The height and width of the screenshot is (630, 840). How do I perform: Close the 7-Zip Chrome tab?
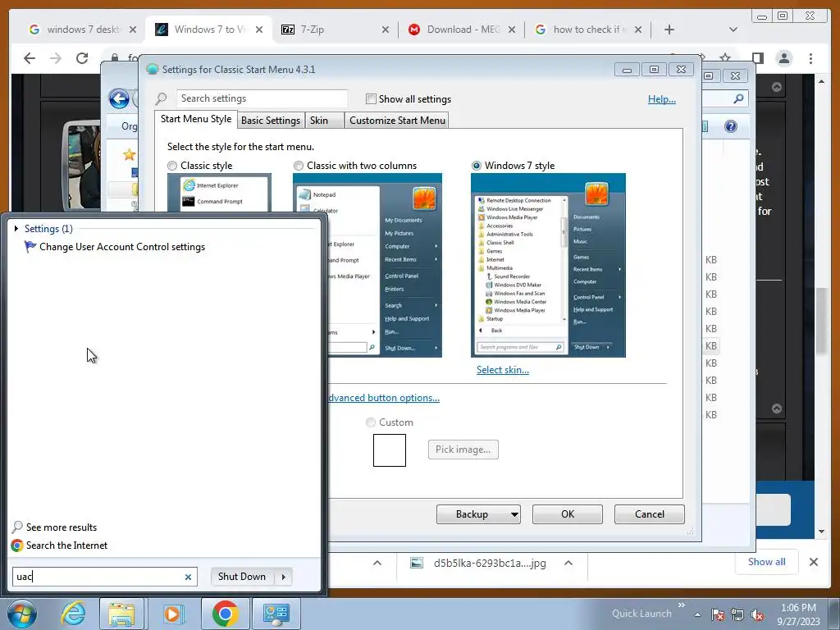coord(386,30)
